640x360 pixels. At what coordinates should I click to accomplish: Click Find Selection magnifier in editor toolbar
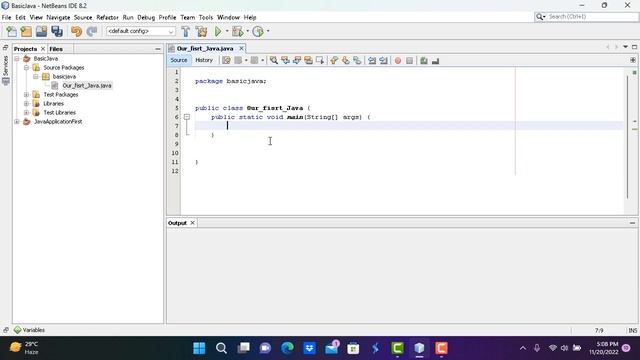pos(274,60)
